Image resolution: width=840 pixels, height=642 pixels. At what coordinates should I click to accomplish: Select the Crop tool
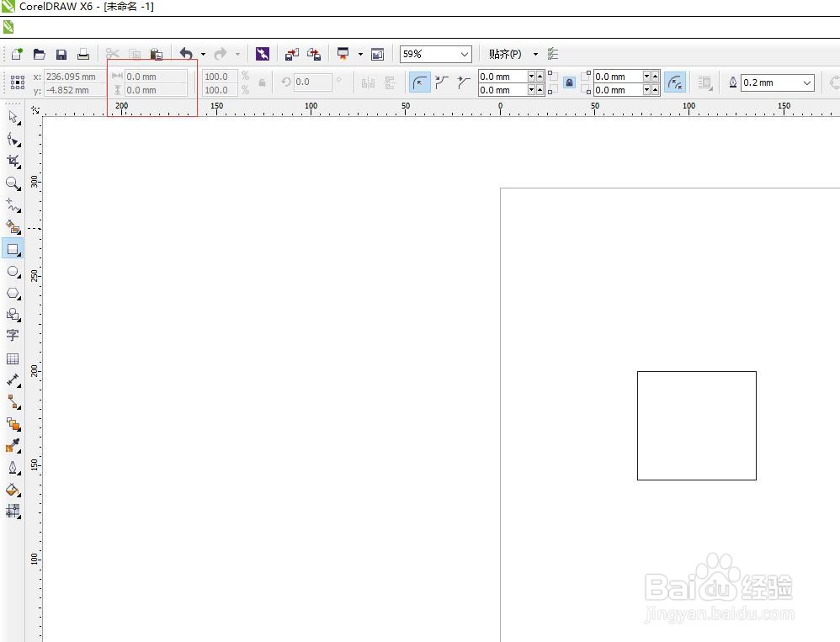click(x=13, y=162)
